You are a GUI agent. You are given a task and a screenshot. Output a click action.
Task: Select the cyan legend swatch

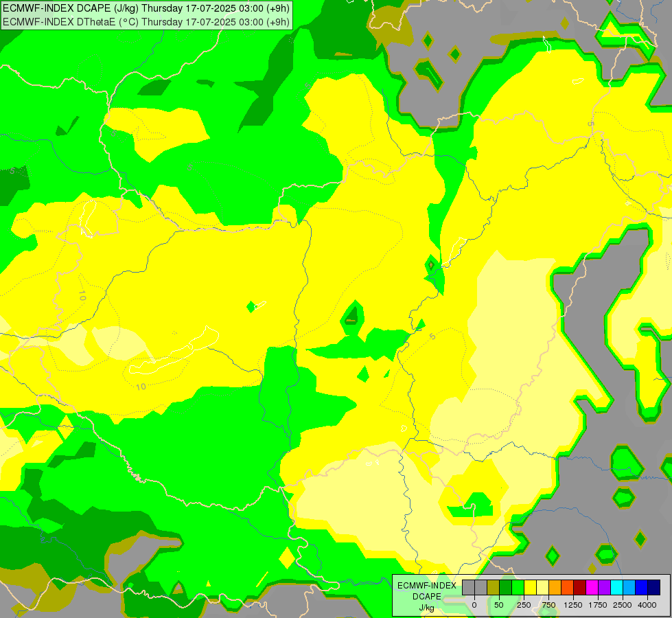pyautogui.click(x=616, y=587)
